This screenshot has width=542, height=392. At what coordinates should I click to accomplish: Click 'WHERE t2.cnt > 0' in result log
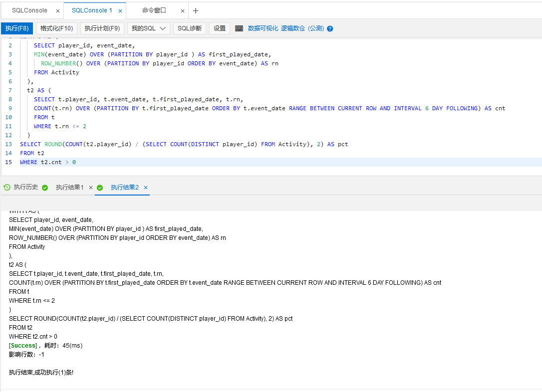[x=33, y=337]
